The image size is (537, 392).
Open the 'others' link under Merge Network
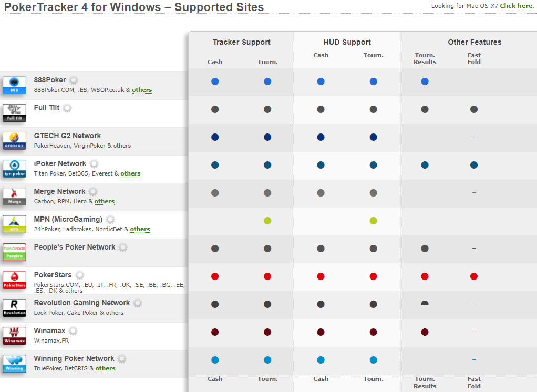[x=105, y=201]
